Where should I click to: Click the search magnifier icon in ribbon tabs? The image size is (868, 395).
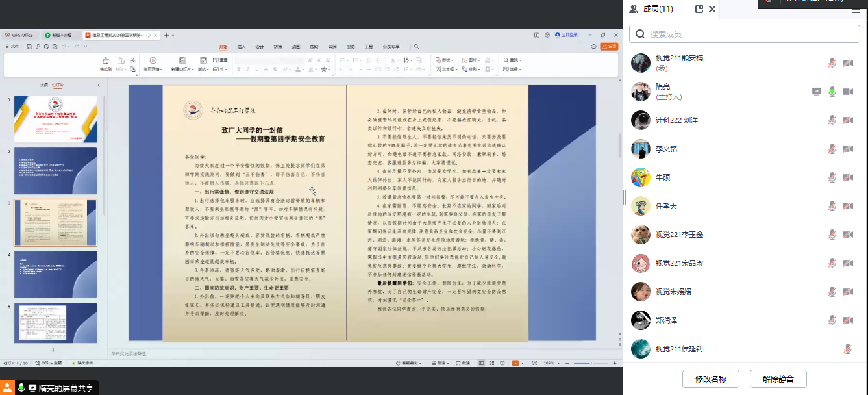click(417, 47)
